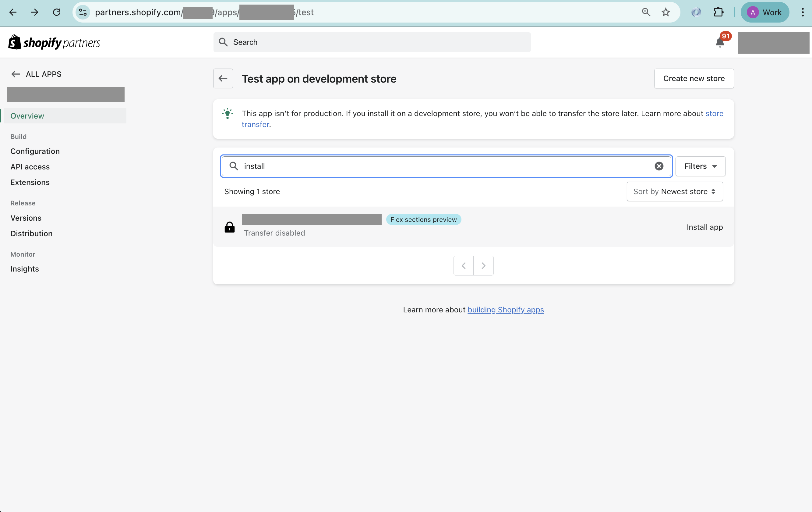The height and width of the screenshot is (512, 812).
Task: Open Sort by Newest store dropdown
Action: (x=674, y=191)
